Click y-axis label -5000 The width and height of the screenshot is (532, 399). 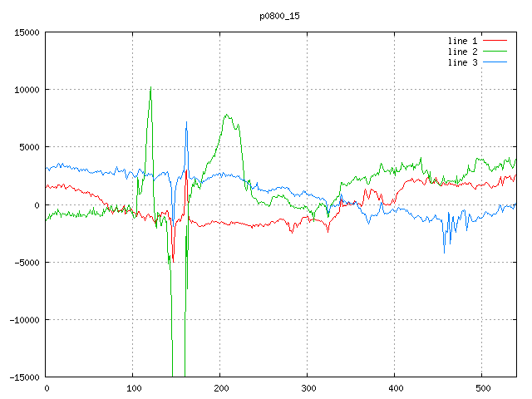coord(27,263)
